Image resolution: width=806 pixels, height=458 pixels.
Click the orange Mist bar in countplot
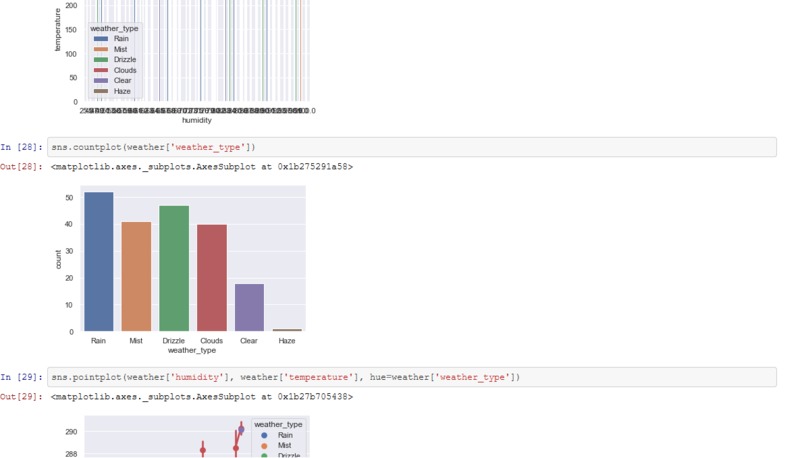pyautogui.click(x=136, y=277)
